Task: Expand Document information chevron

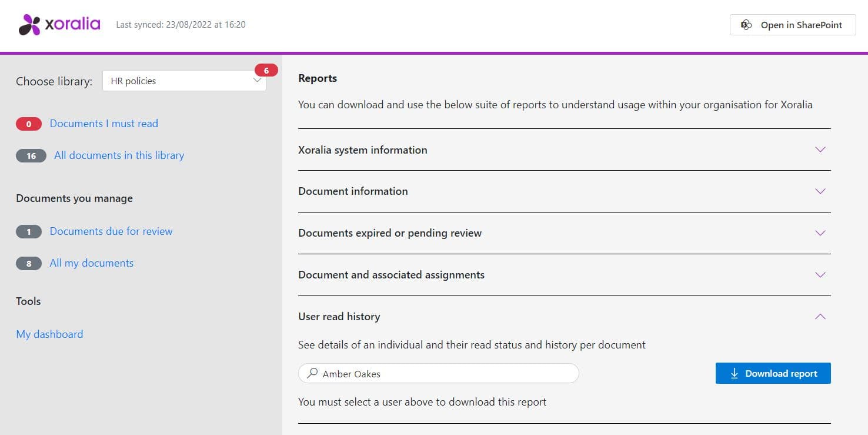Action: pos(820,191)
